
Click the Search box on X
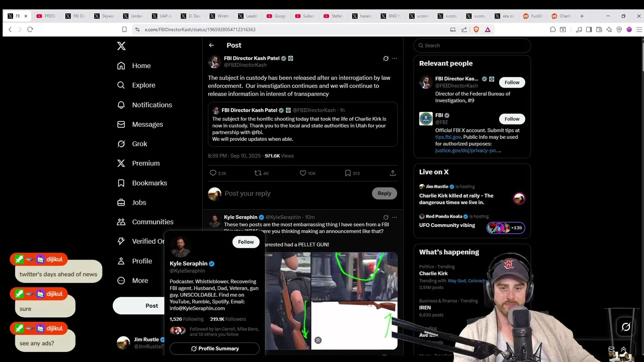pyautogui.click(x=472, y=45)
